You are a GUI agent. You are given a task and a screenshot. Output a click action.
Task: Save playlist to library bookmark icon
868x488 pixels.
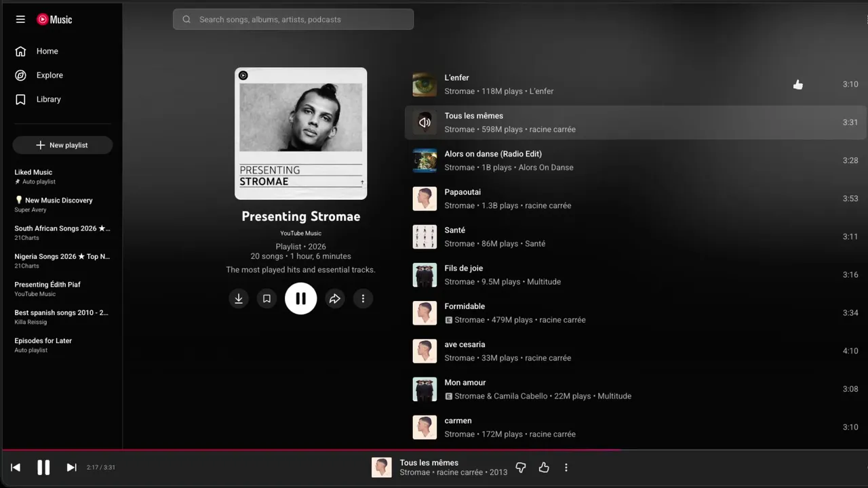click(267, 299)
